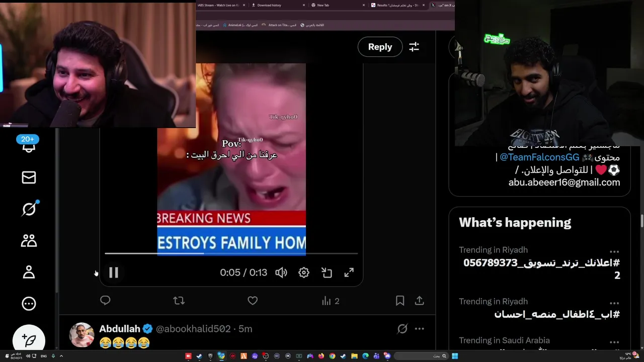Click the taskbar search box

[x=421, y=356]
